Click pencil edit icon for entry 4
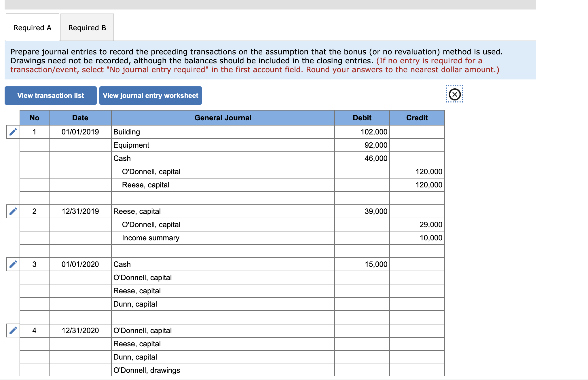588x380 pixels. tap(13, 330)
